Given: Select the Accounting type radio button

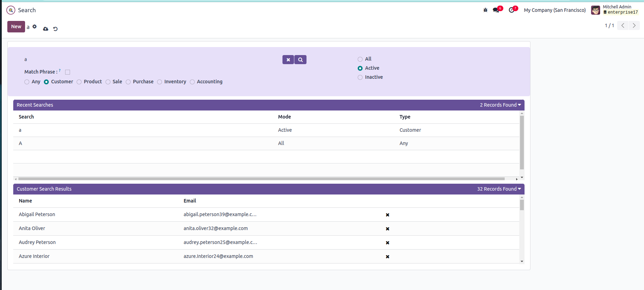Looking at the screenshot, I should click(x=192, y=82).
